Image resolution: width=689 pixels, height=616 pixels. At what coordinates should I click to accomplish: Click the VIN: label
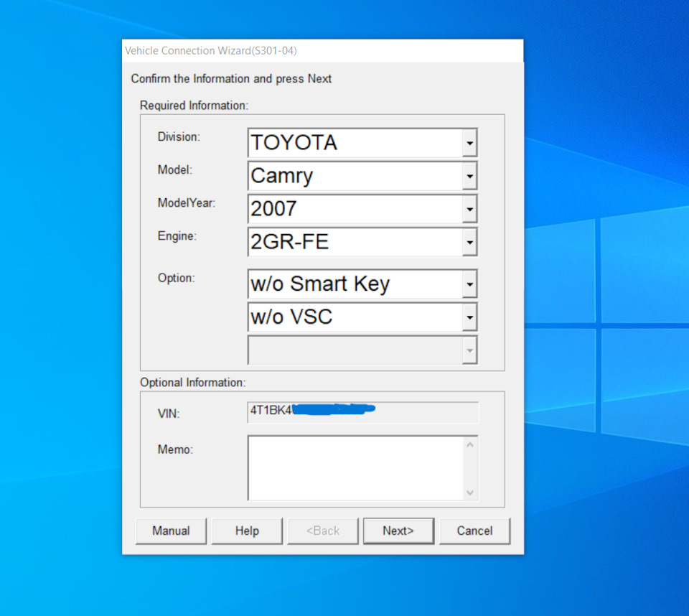(x=169, y=414)
